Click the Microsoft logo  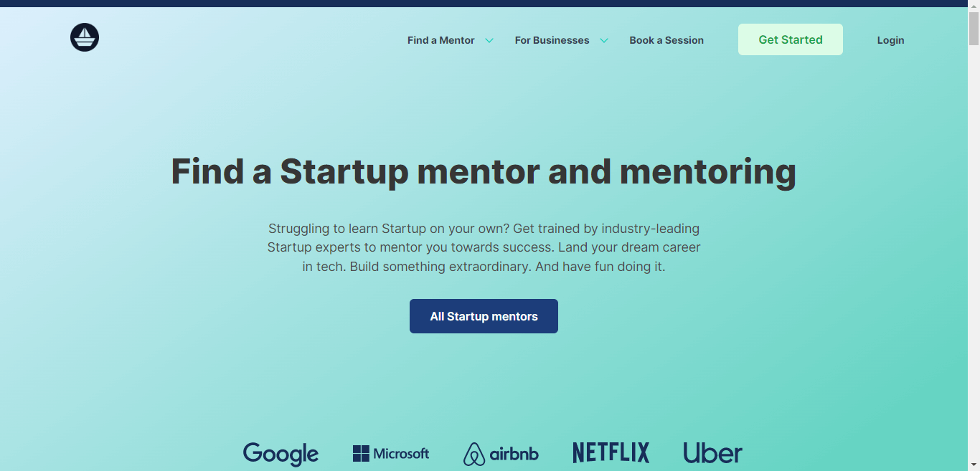[x=390, y=453]
